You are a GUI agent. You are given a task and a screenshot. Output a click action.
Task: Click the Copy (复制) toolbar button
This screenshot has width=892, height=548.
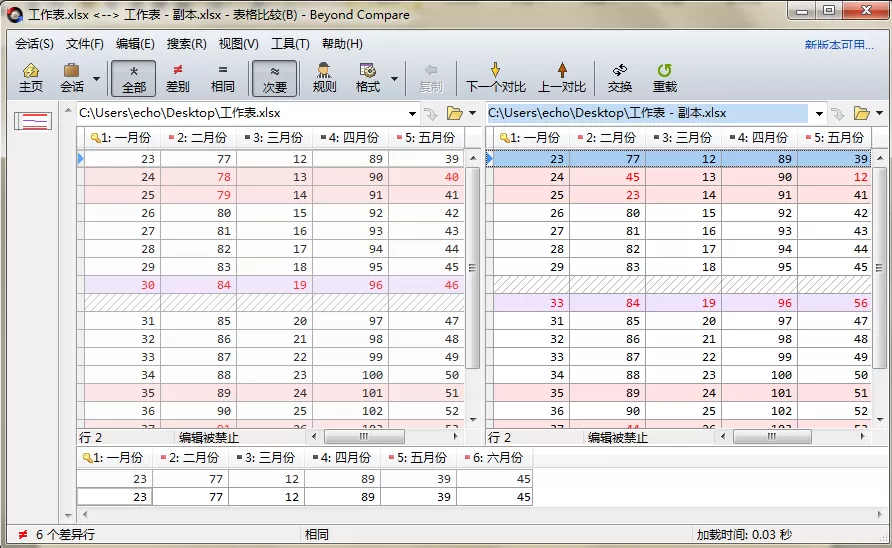click(431, 78)
